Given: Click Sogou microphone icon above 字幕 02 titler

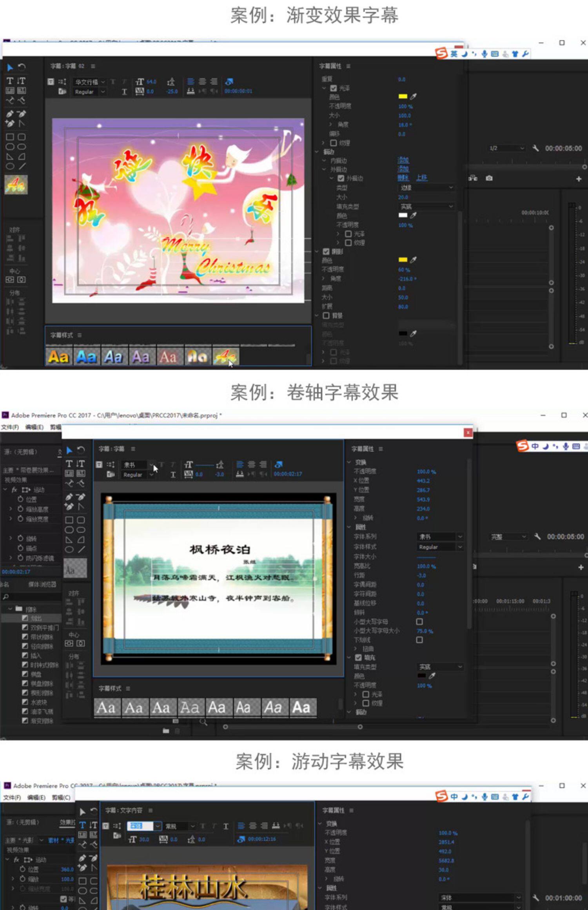Looking at the screenshot, I should pyautogui.click(x=485, y=54).
